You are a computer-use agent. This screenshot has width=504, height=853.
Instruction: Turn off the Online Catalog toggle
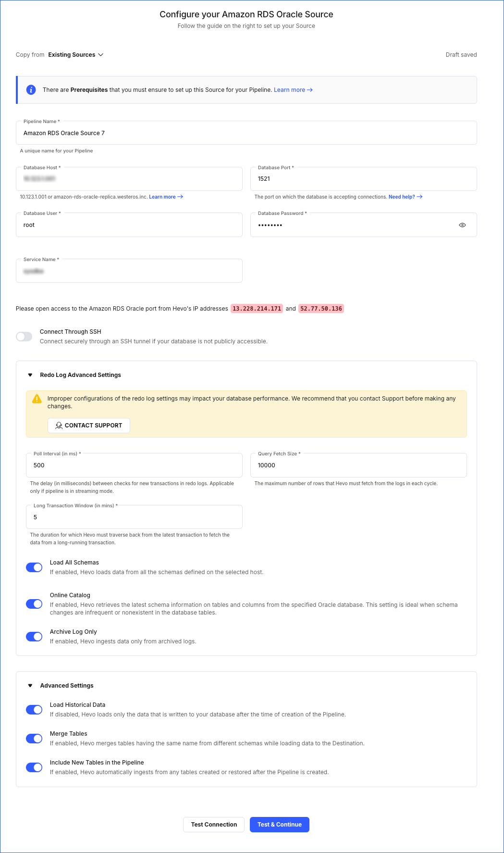pyautogui.click(x=34, y=604)
